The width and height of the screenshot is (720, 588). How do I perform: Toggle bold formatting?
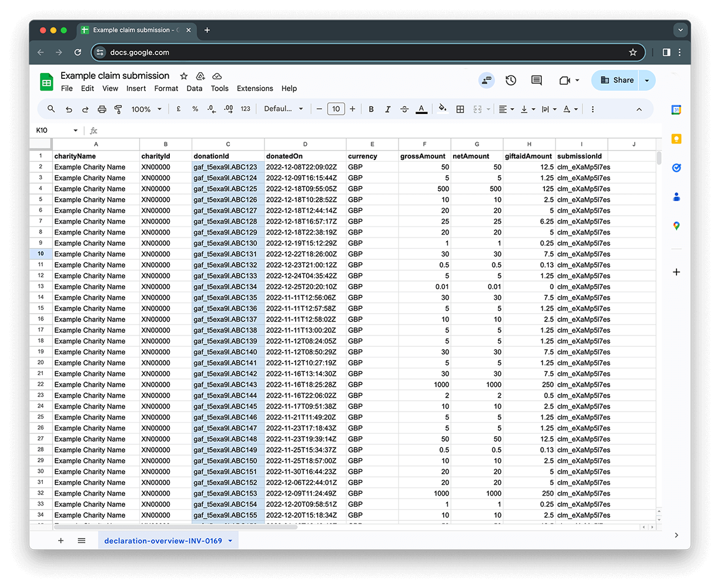coord(371,109)
